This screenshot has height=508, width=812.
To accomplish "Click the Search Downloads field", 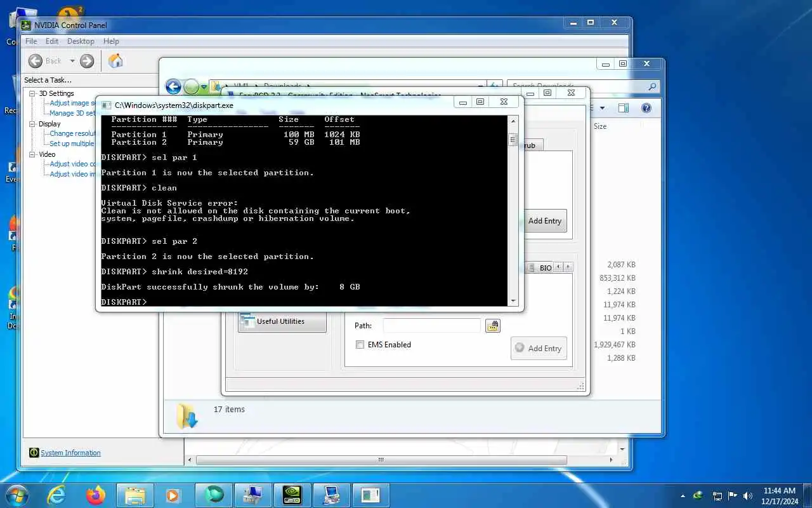I will [583, 86].
